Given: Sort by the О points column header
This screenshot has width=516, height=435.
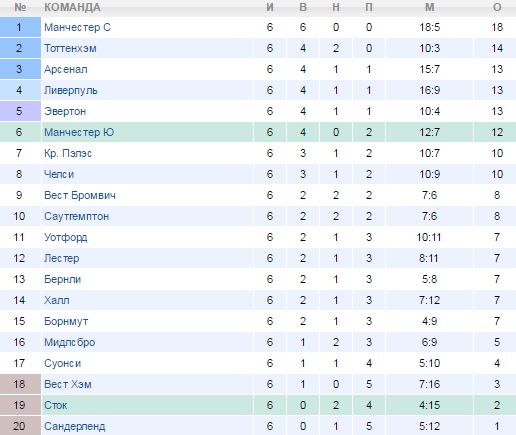Looking at the screenshot, I should [497, 7].
